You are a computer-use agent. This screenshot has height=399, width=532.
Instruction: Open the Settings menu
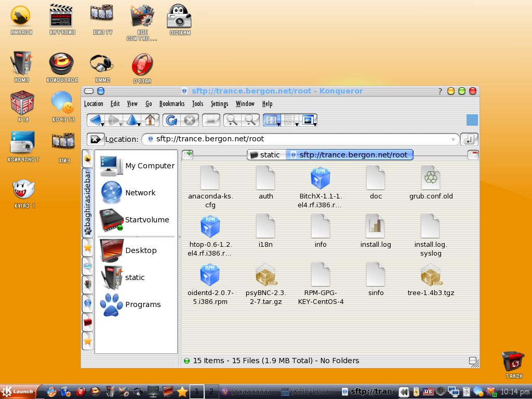[220, 104]
